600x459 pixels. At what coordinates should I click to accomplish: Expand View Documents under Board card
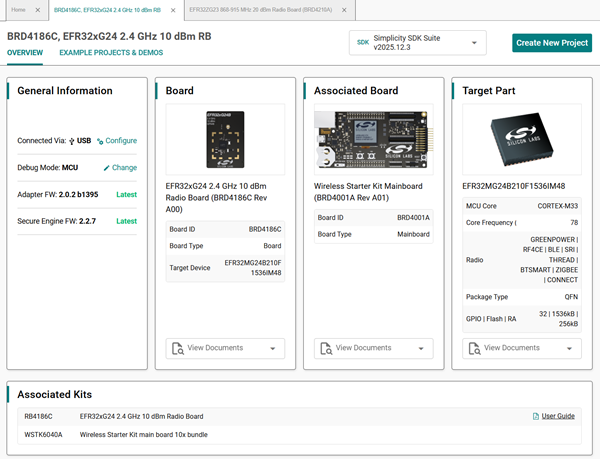click(x=225, y=348)
